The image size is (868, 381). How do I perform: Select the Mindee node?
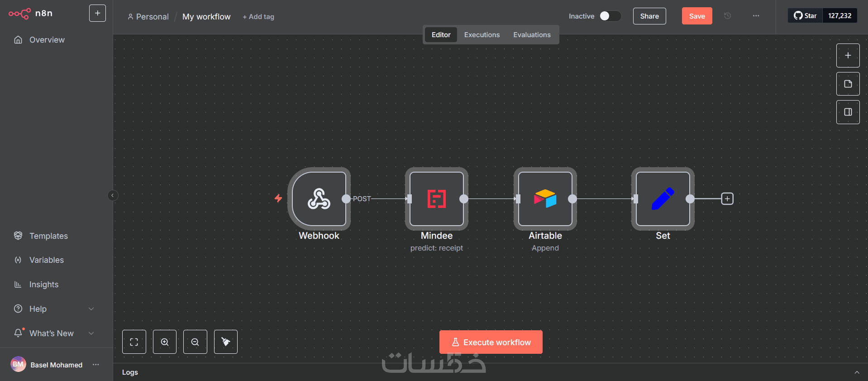pos(437,199)
